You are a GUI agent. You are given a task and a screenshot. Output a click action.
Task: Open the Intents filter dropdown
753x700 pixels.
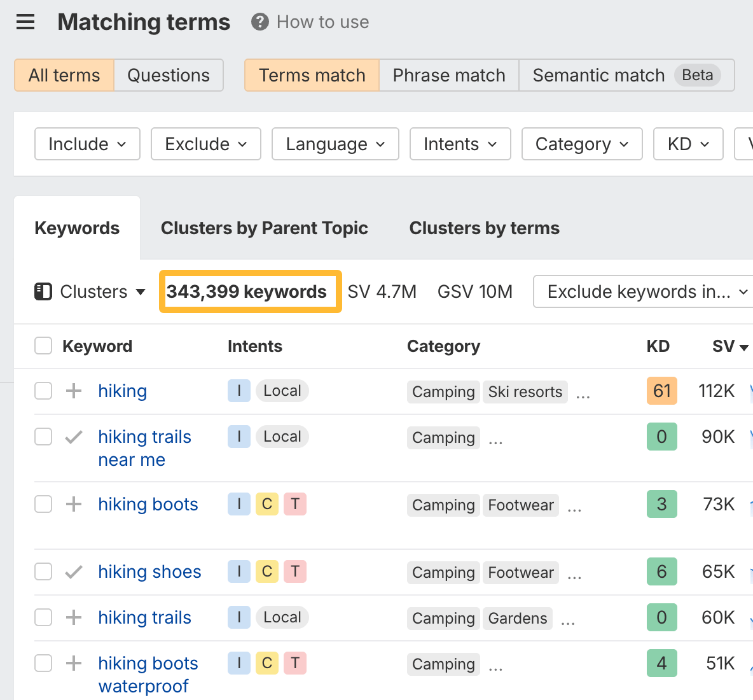[460, 144]
